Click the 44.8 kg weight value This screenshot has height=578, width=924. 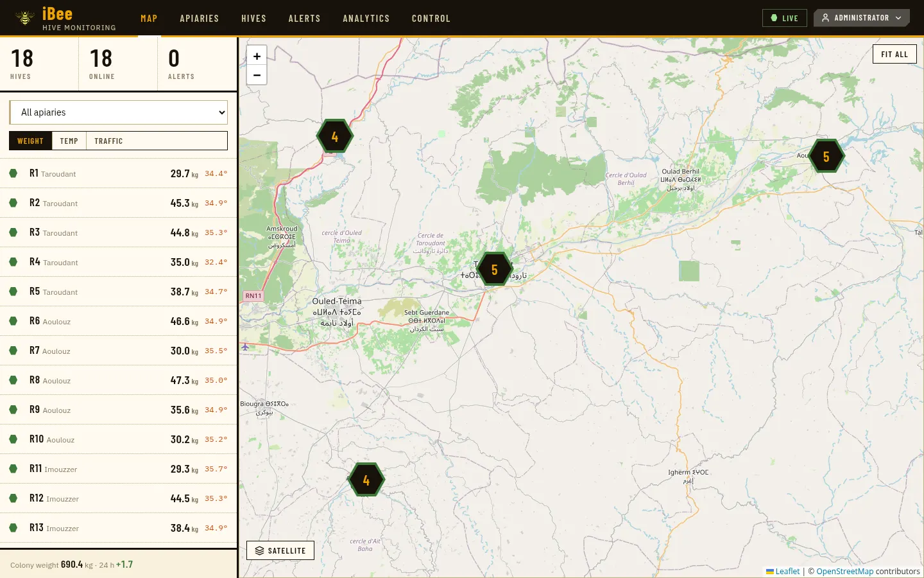click(184, 232)
